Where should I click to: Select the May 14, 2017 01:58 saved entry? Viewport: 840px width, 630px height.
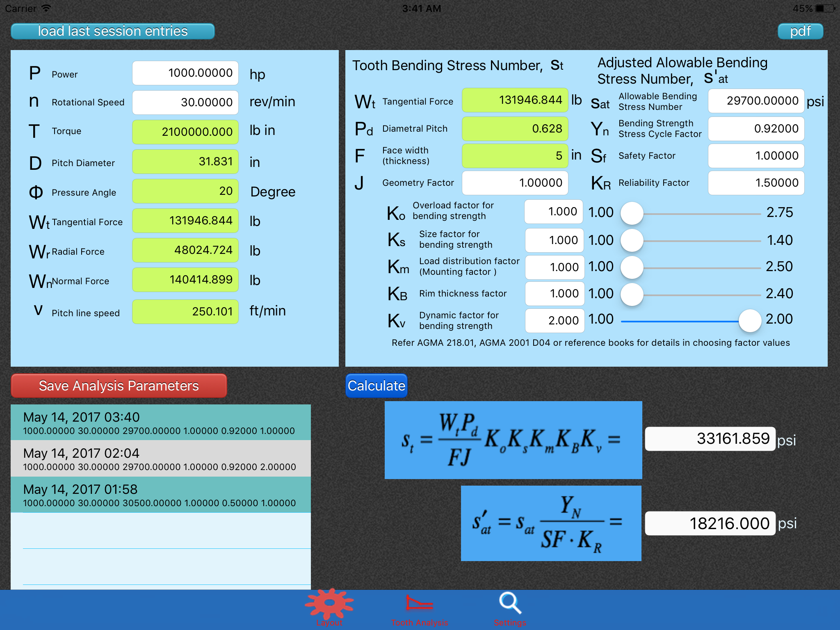tap(161, 495)
